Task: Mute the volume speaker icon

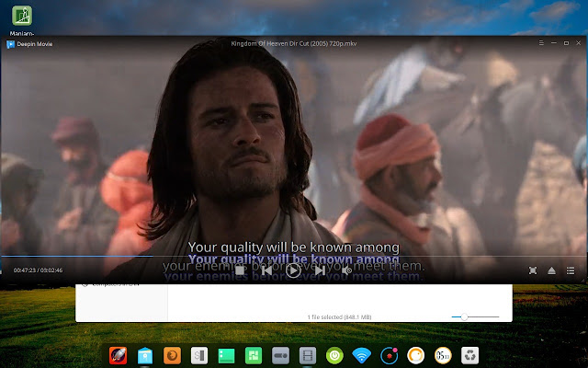Action: coord(347,270)
